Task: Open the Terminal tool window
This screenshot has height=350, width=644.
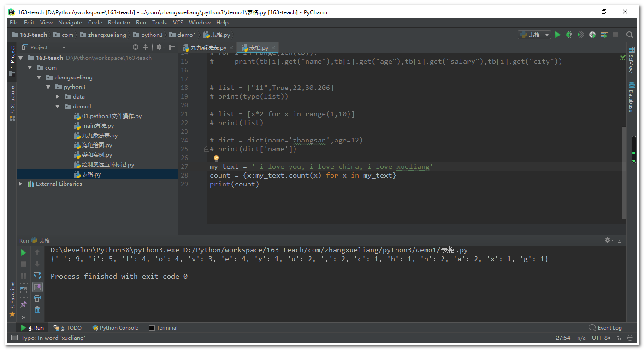Action: tap(163, 328)
